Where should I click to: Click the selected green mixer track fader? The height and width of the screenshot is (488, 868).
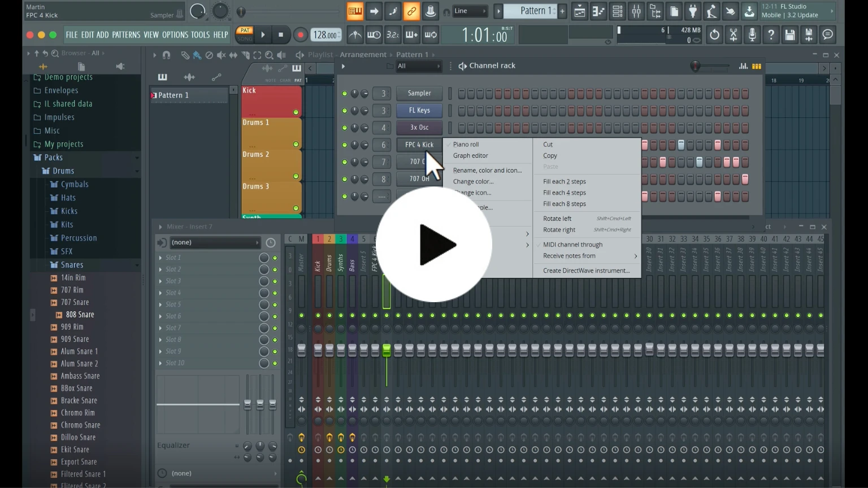point(387,350)
